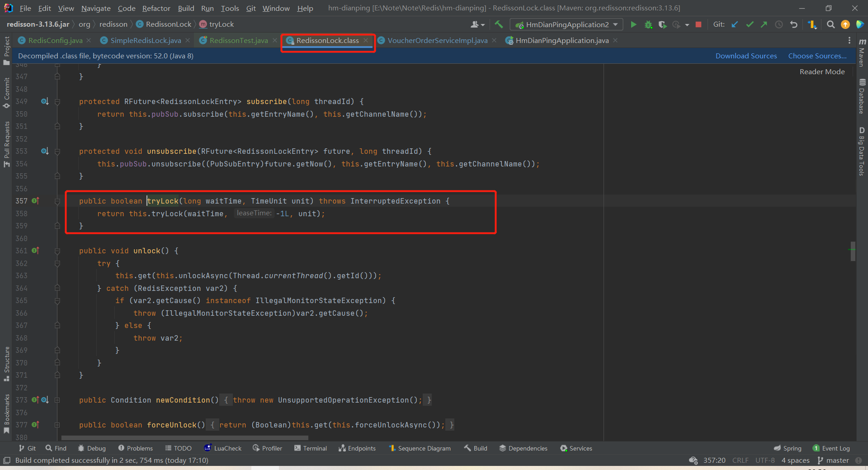Image resolution: width=868 pixels, height=470 pixels.
Task: Click the vertical scrollbar thumb in editor
Action: point(853,251)
